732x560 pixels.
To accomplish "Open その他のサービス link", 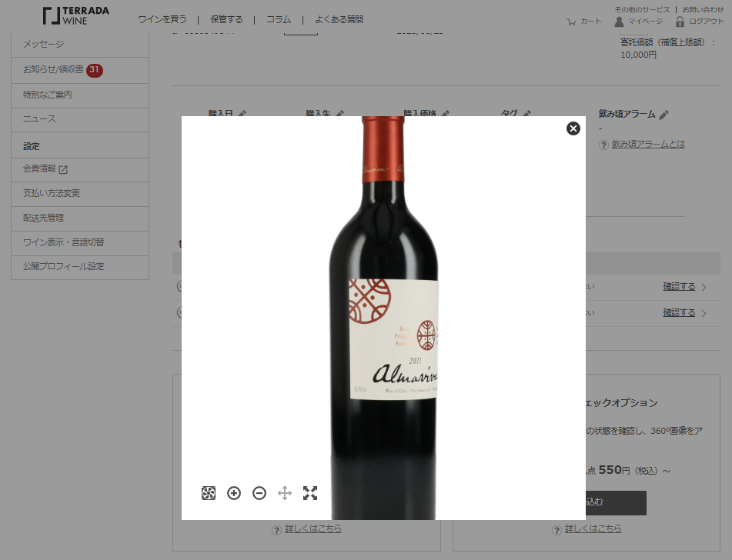I will [x=642, y=9].
